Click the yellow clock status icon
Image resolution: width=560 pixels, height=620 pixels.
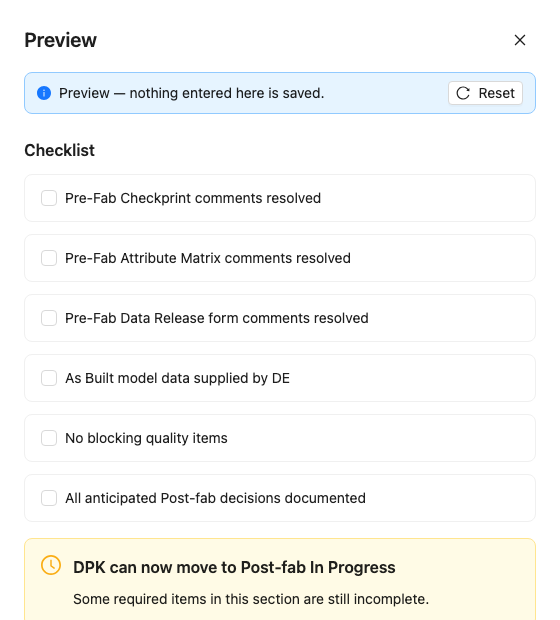point(51,565)
